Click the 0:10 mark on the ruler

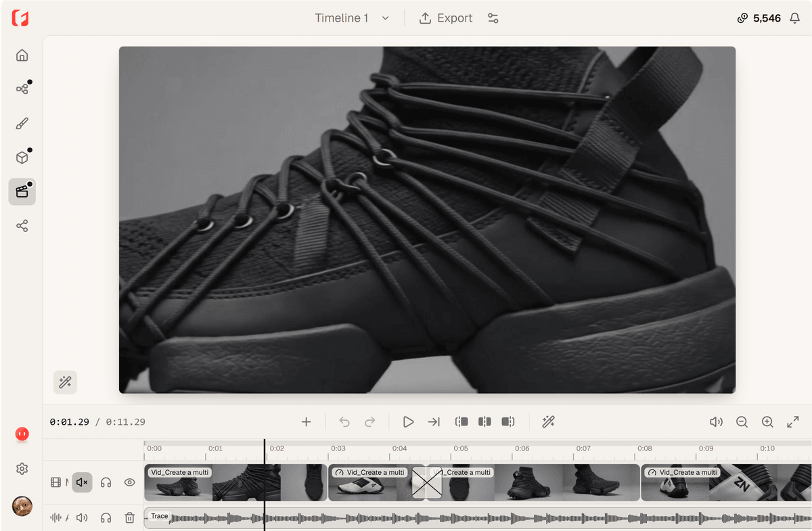pos(767,448)
